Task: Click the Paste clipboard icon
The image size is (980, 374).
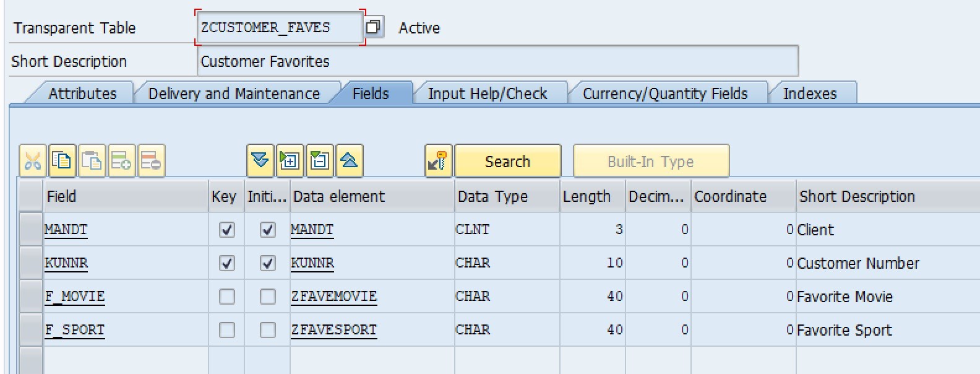Action: pos(92,162)
